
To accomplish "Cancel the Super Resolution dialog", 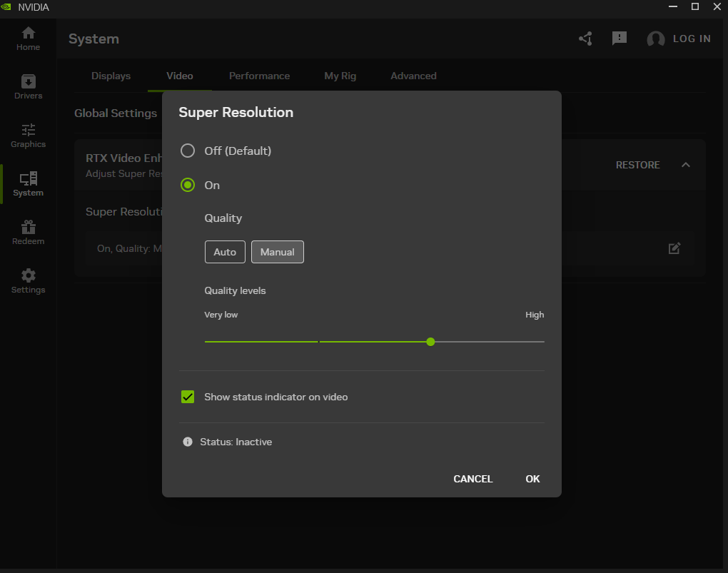I will click(x=472, y=479).
